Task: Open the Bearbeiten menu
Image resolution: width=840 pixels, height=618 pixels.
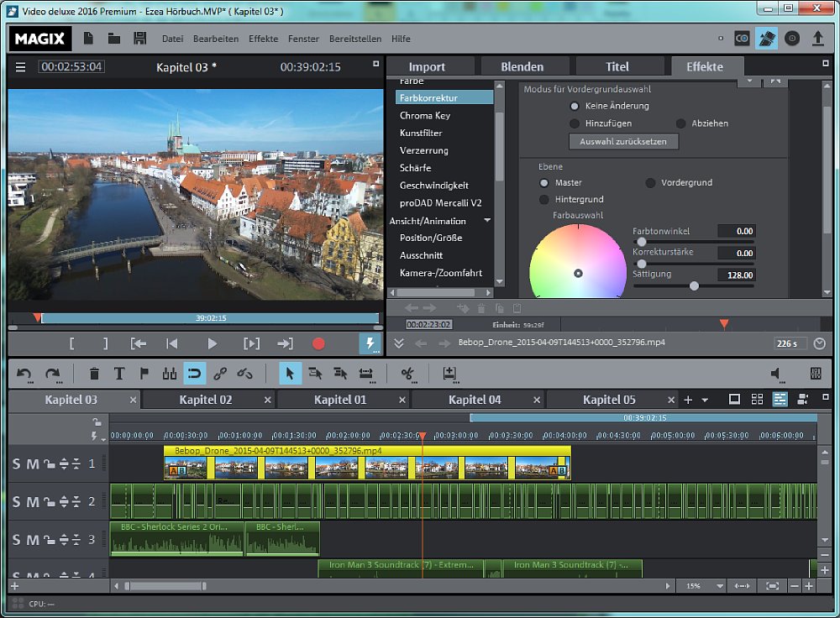Action: click(215, 39)
